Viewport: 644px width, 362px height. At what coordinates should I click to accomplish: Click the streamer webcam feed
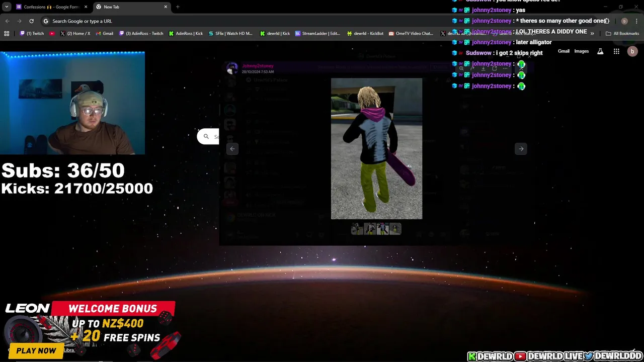pos(72,103)
